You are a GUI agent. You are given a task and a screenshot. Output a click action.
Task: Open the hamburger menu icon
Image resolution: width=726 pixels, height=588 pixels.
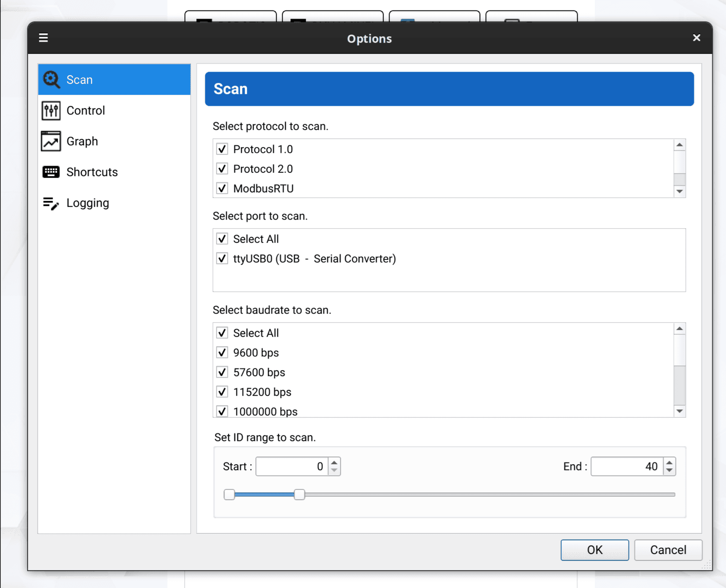(x=44, y=38)
